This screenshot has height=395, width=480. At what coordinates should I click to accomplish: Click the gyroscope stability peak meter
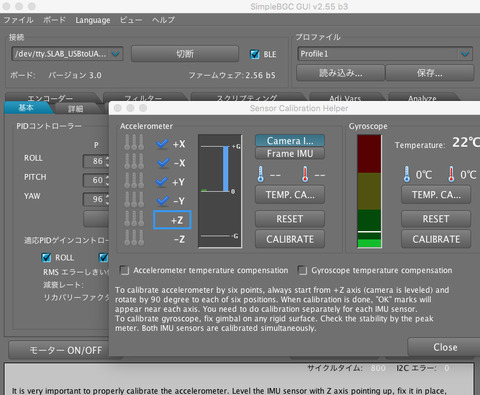(369, 191)
